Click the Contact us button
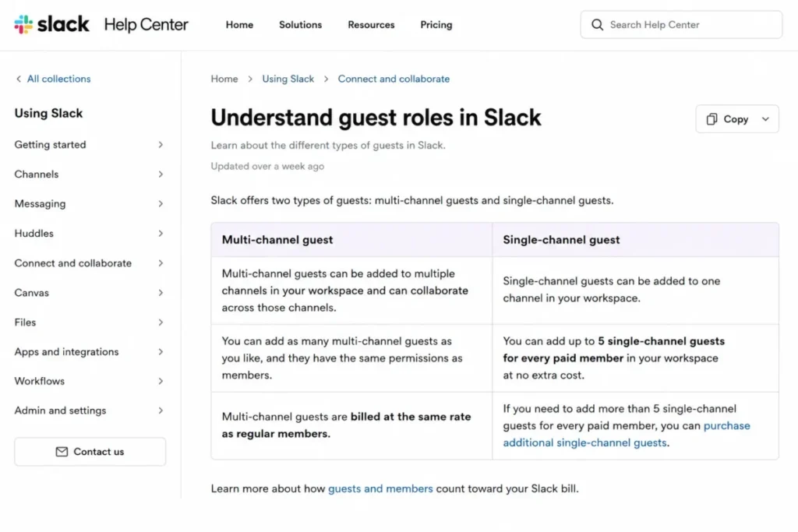The width and height of the screenshot is (798, 532). [x=90, y=452]
